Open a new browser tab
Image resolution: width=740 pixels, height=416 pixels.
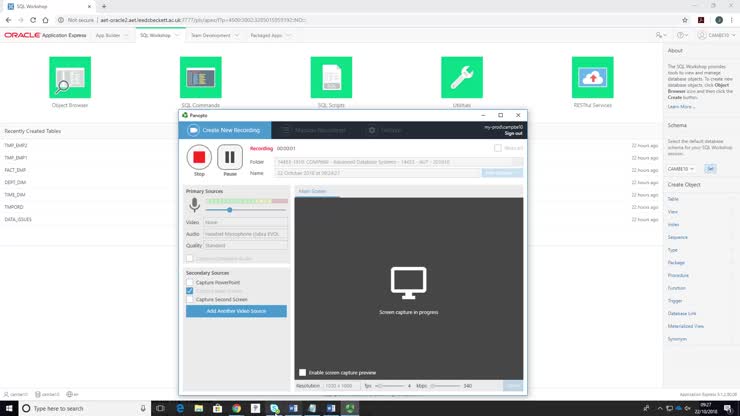(104, 7)
